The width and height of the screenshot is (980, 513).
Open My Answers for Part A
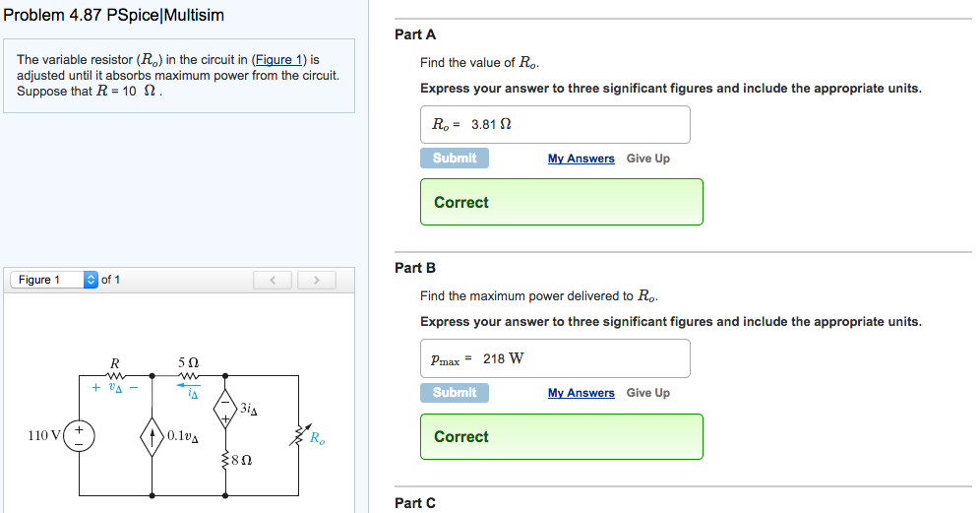pyautogui.click(x=581, y=159)
